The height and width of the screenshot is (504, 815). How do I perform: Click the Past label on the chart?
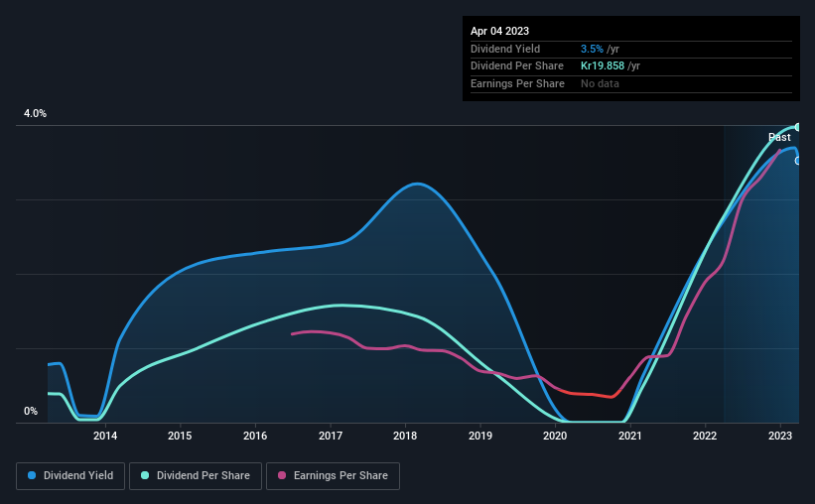coord(779,137)
